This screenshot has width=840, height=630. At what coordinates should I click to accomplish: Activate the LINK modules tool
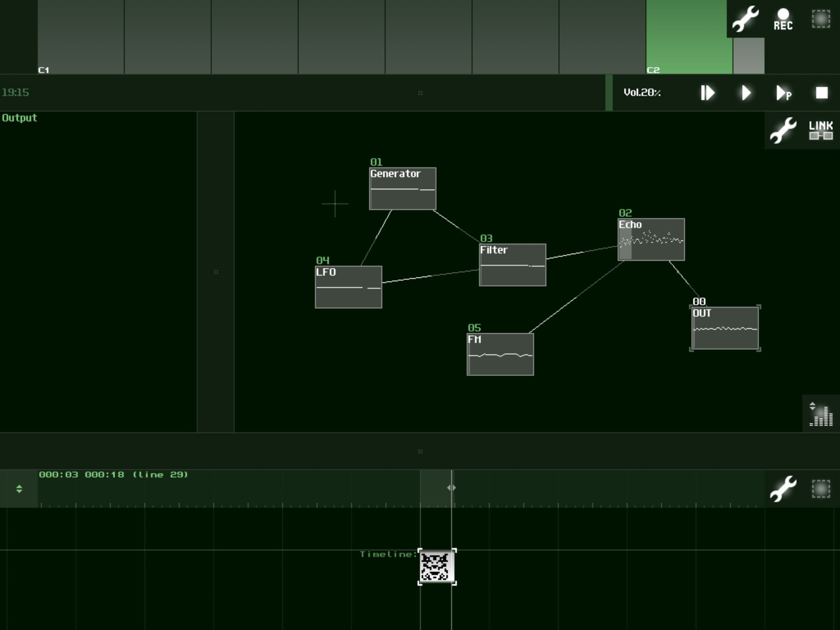point(821,130)
